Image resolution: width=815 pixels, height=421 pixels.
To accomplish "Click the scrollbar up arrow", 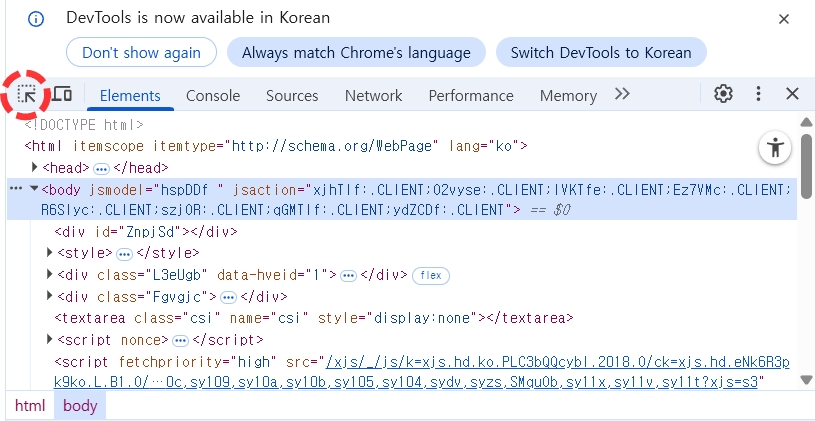I will click(x=806, y=122).
